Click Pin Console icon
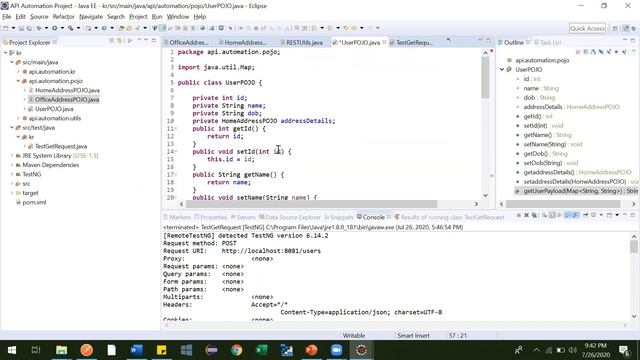Viewport: 640px width, 360px height. 585,215
